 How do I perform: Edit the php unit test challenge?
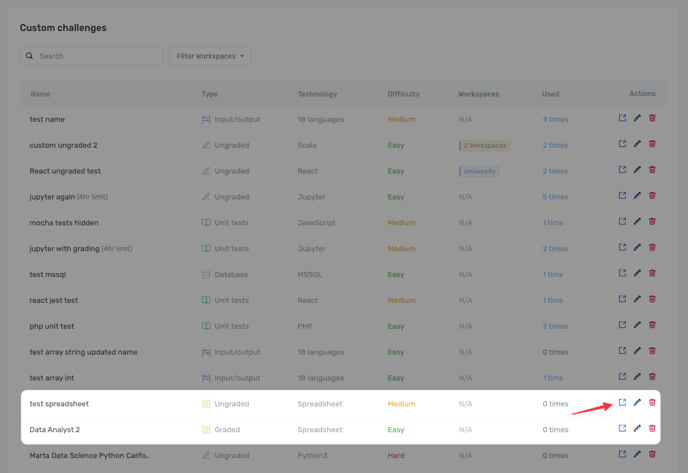coord(637,325)
